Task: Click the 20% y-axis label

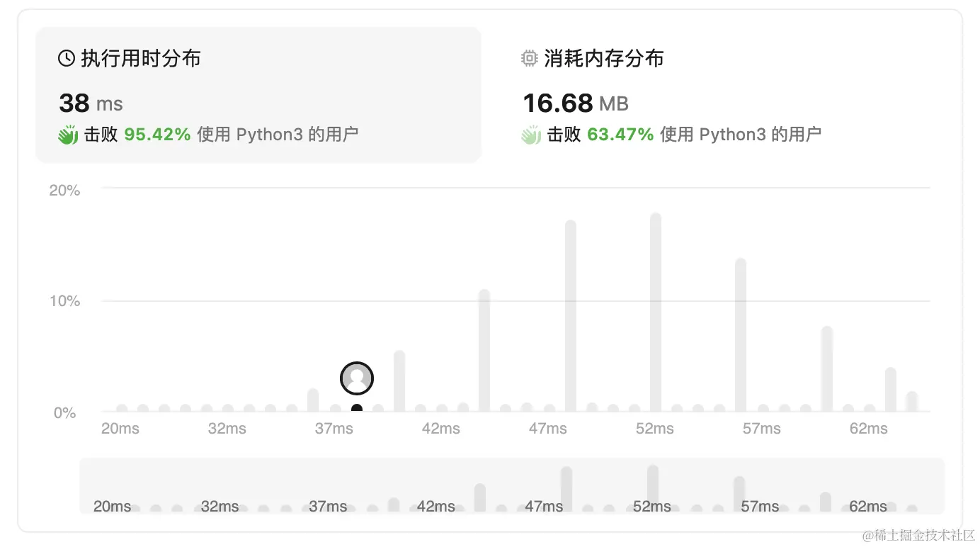Action: [64, 190]
